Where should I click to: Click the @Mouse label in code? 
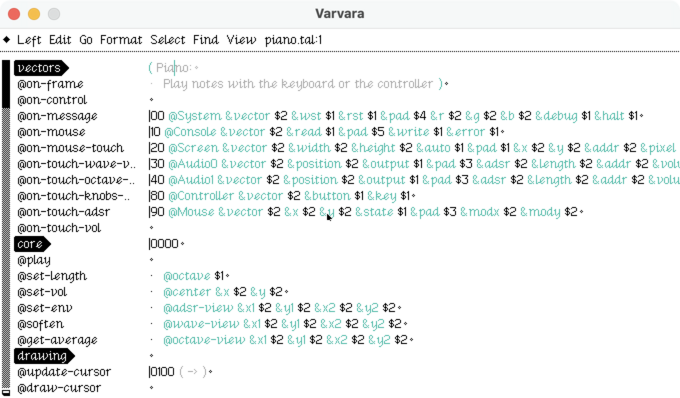click(191, 212)
